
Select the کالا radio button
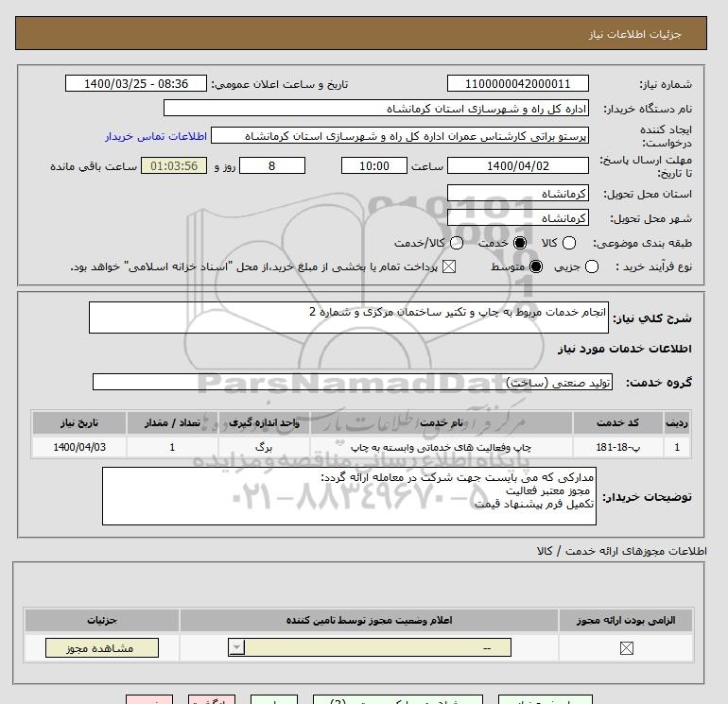tap(569, 243)
